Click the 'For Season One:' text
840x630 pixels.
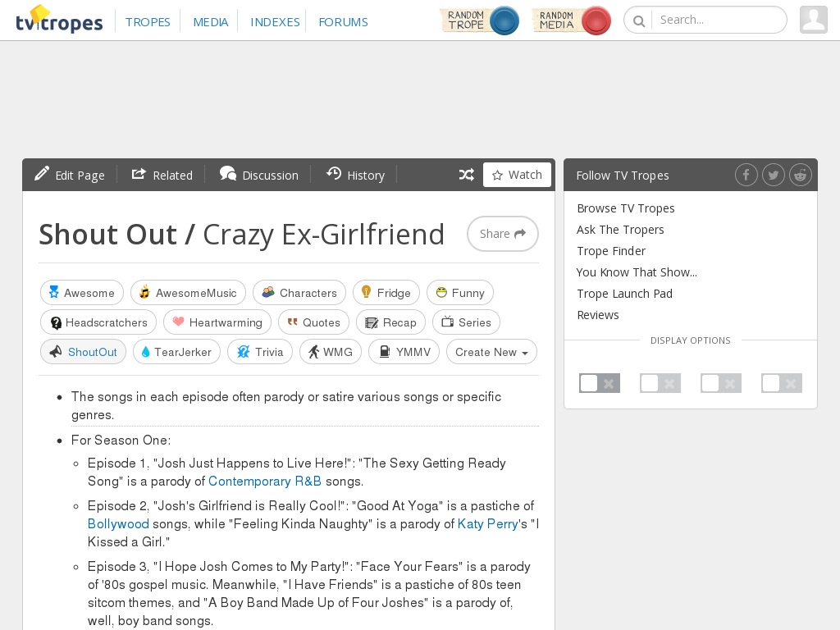(x=121, y=440)
